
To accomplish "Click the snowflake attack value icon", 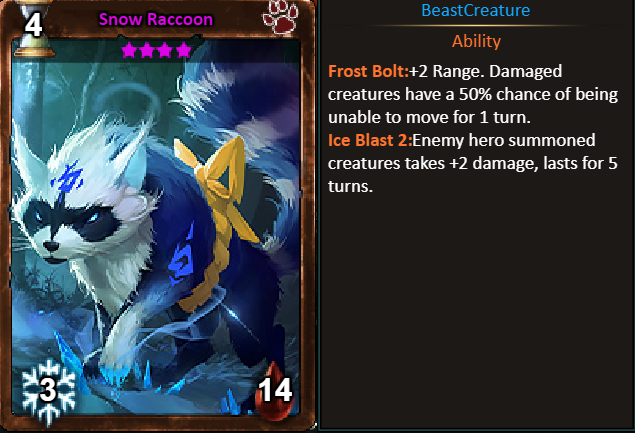I will [x=49, y=392].
